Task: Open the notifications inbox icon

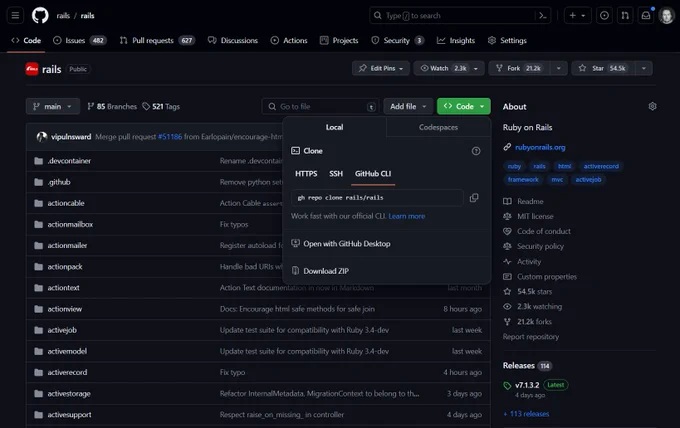Action: coord(646,16)
